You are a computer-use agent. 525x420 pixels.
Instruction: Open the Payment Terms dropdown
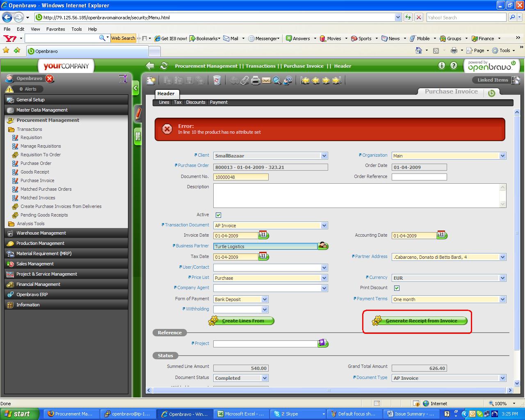[x=503, y=299]
